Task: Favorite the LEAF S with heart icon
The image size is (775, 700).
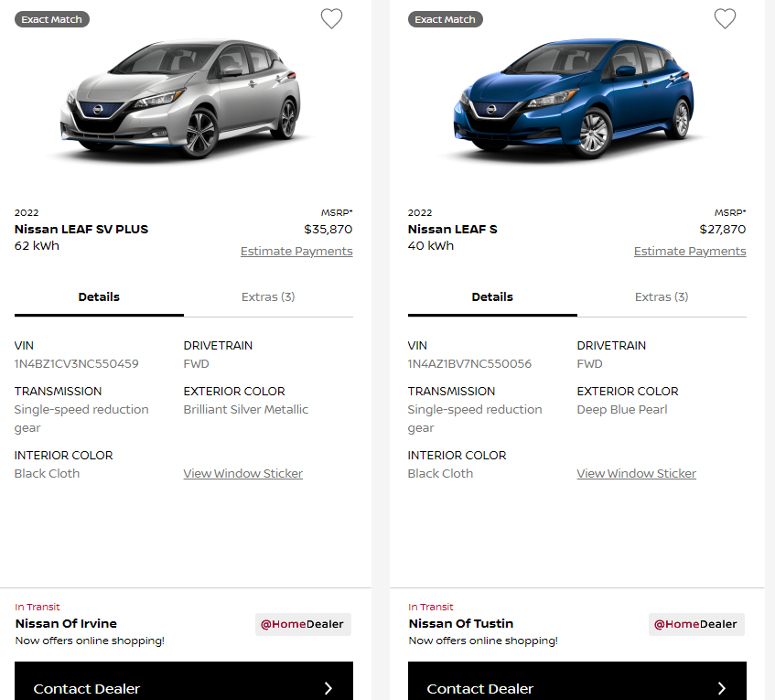Action: click(725, 19)
